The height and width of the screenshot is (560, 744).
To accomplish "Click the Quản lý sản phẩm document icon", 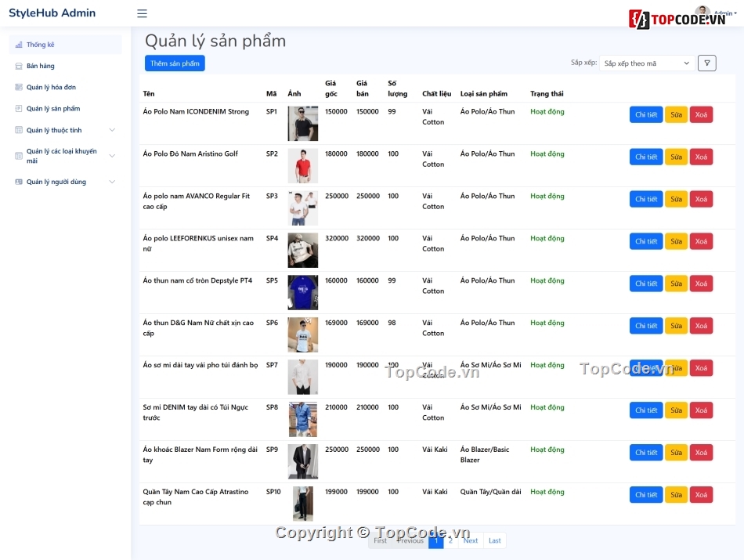I will point(19,108).
